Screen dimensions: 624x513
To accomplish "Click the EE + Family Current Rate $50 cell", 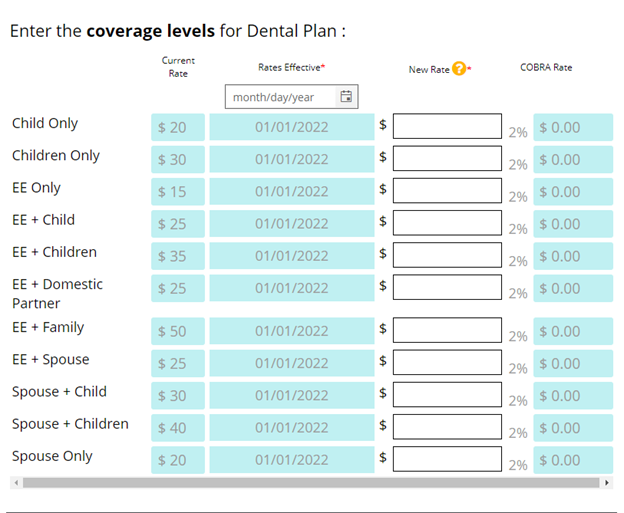I will pyautogui.click(x=178, y=331).
